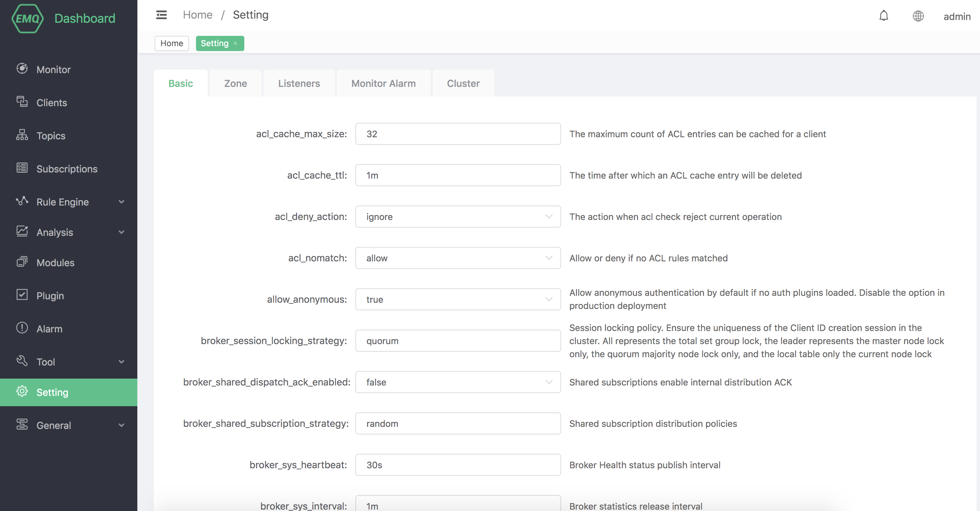Click the Dashboard title text
980x511 pixels.
pyautogui.click(x=85, y=18)
